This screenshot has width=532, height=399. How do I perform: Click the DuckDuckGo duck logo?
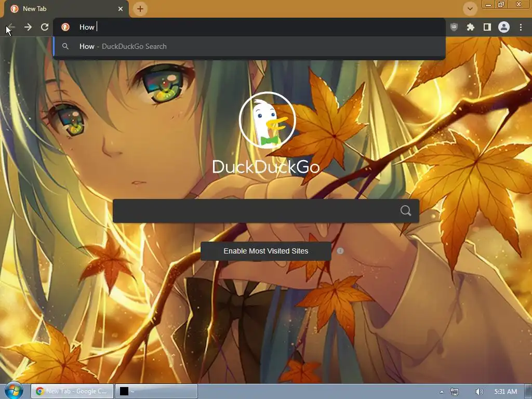click(268, 120)
